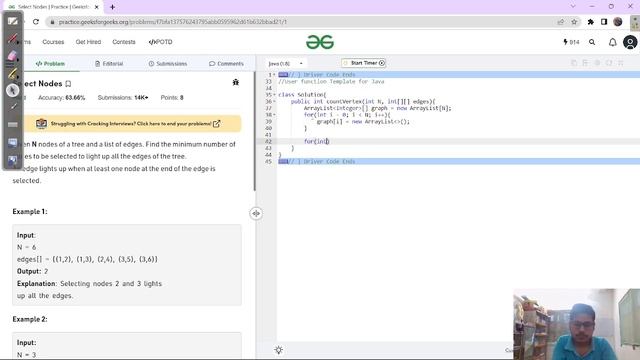Switch to the Problem tab
This screenshot has height=360, width=640.
point(50,64)
